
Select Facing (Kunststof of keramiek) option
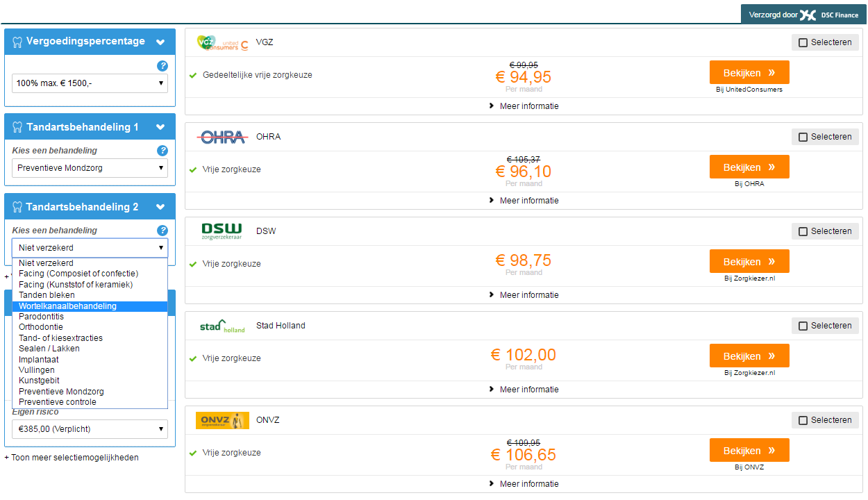pyautogui.click(x=90, y=285)
